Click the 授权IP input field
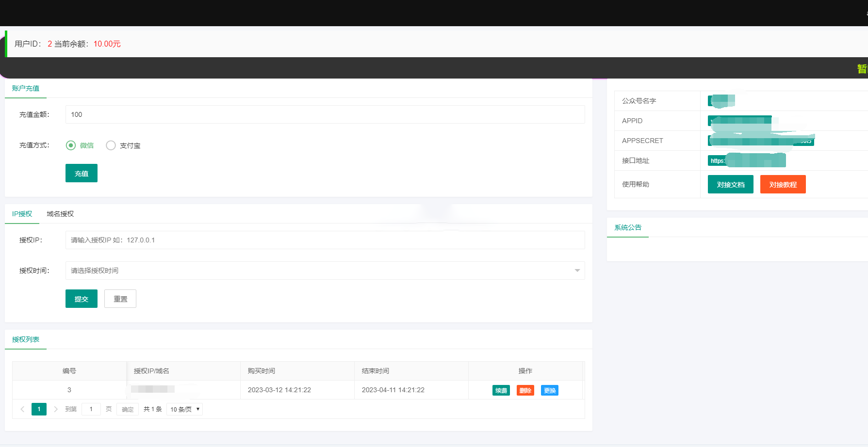Screen dimensions: 868x447 pos(325,239)
